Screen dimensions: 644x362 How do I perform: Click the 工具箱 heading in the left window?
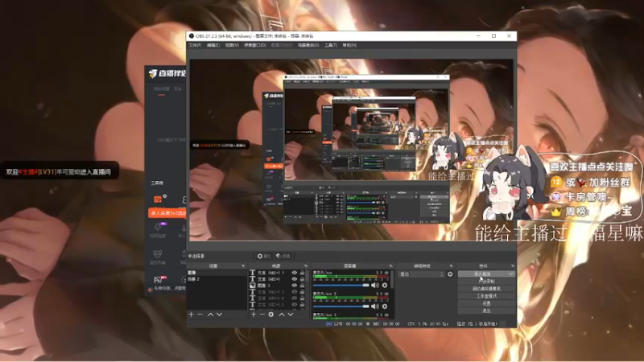tap(157, 183)
